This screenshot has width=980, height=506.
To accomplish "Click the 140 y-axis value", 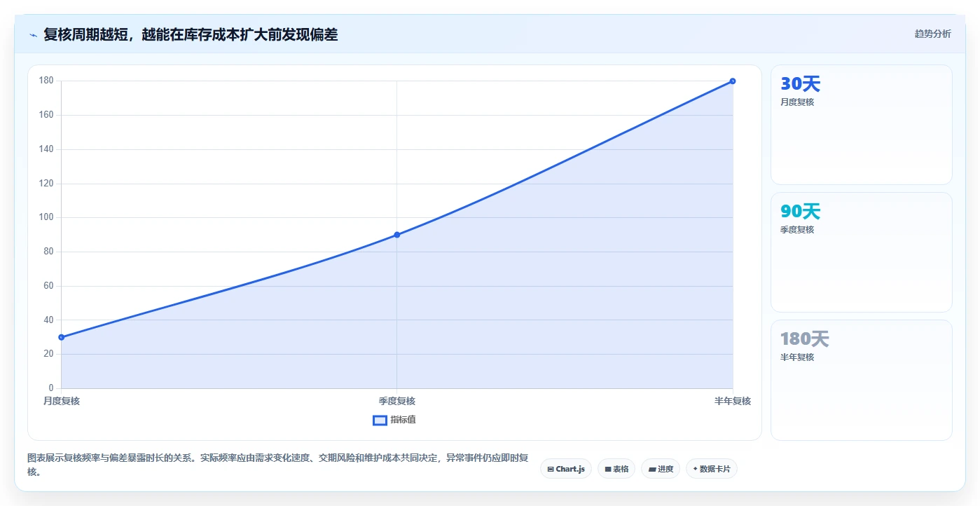I will pyautogui.click(x=46, y=149).
